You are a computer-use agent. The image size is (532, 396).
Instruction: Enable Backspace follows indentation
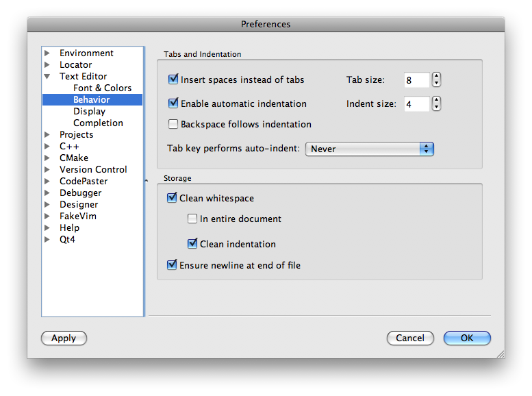pos(173,125)
